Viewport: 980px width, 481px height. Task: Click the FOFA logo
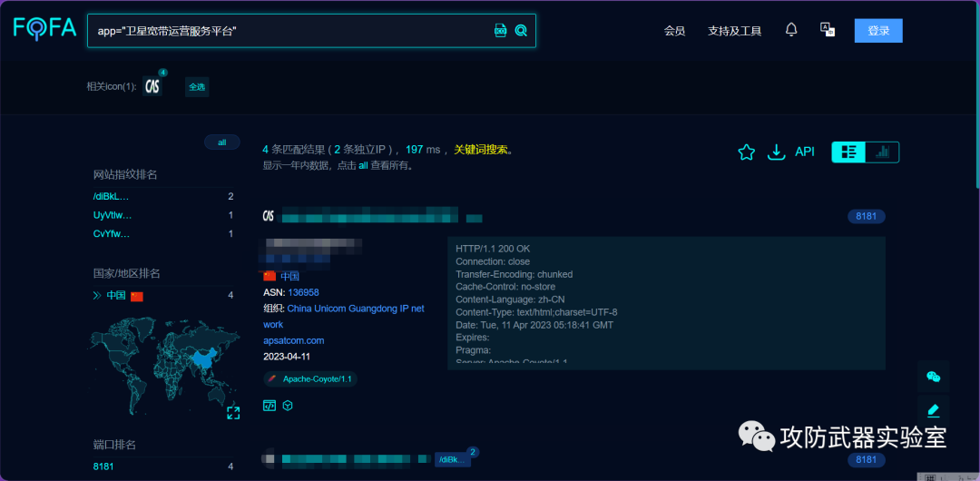[45, 29]
